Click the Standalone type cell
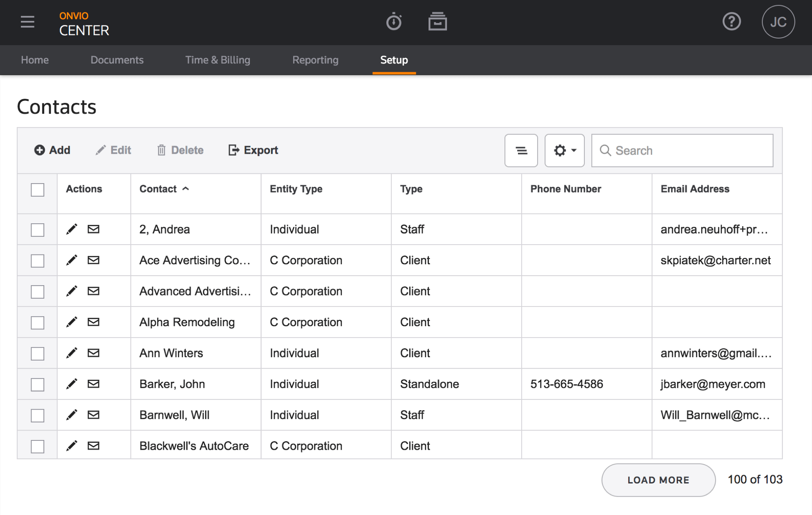Viewport: 812px width, 515px height. point(429,384)
